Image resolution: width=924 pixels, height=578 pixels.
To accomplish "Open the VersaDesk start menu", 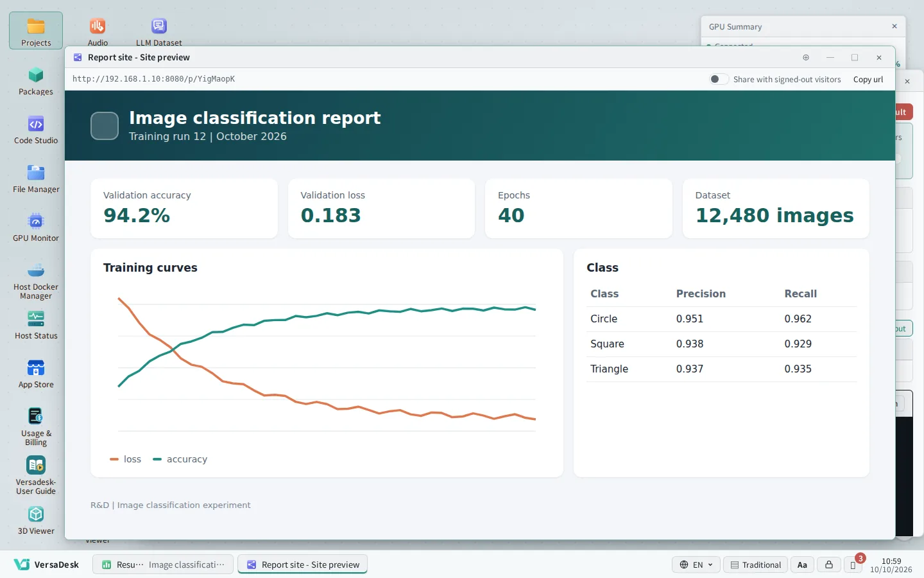I will 46,565.
